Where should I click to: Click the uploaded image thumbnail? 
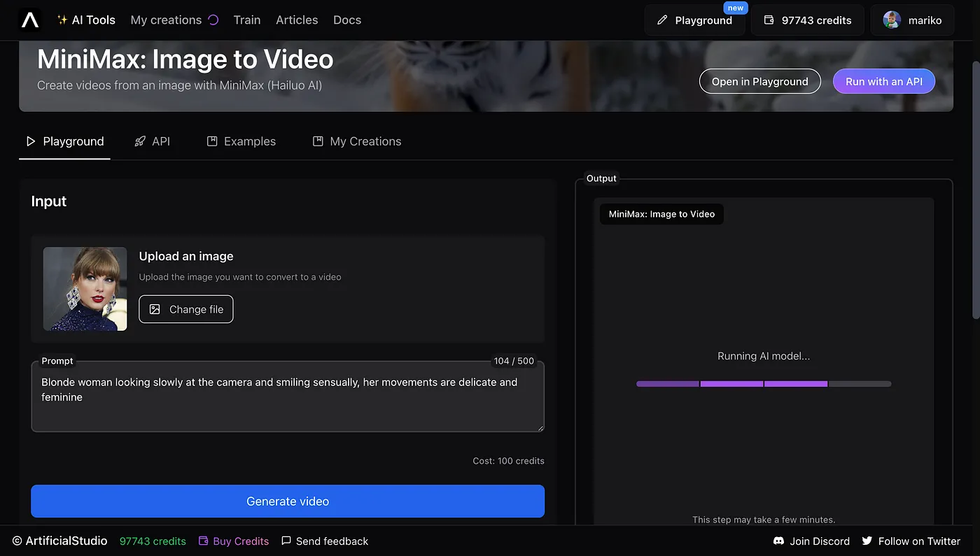pos(85,289)
